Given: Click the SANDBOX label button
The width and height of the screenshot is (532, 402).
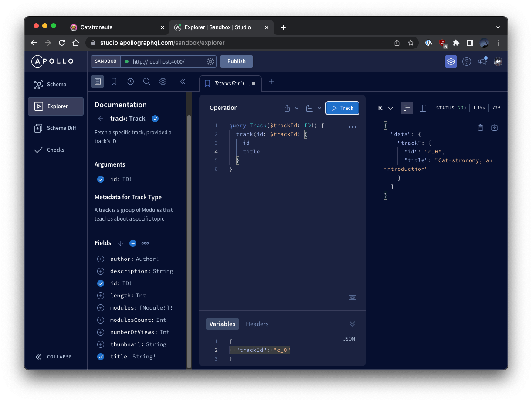Looking at the screenshot, I should pyautogui.click(x=106, y=61).
